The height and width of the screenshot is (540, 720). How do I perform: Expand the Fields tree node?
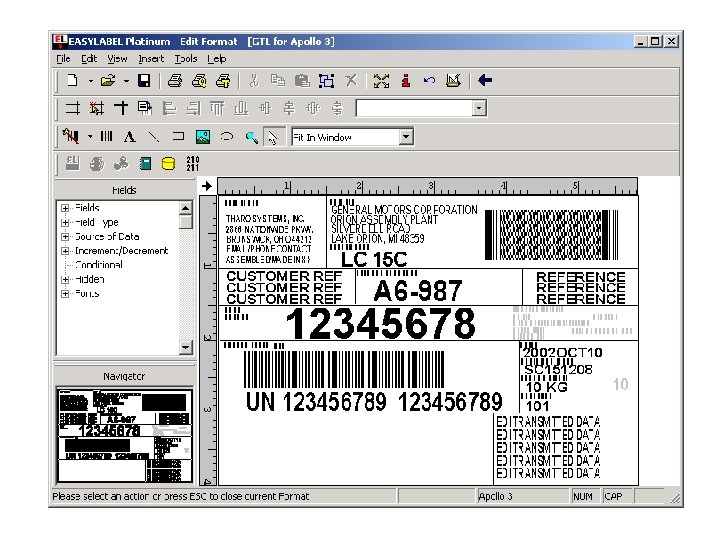tap(65, 208)
